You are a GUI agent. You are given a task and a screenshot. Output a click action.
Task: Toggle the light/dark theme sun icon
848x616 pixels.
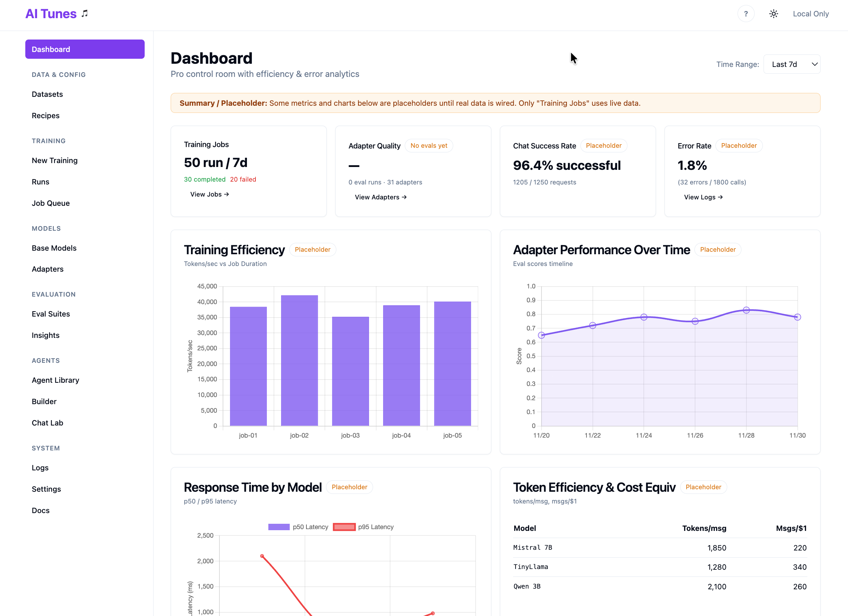773,14
